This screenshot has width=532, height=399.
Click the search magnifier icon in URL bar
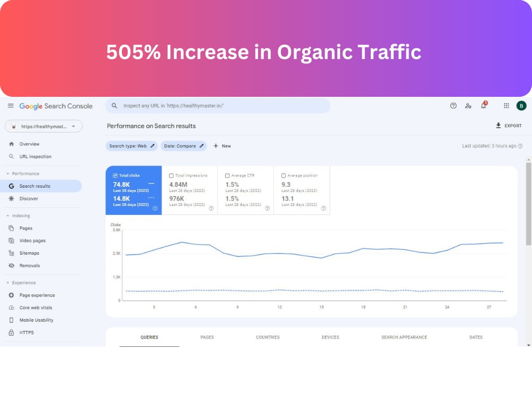[x=114, y=106]
